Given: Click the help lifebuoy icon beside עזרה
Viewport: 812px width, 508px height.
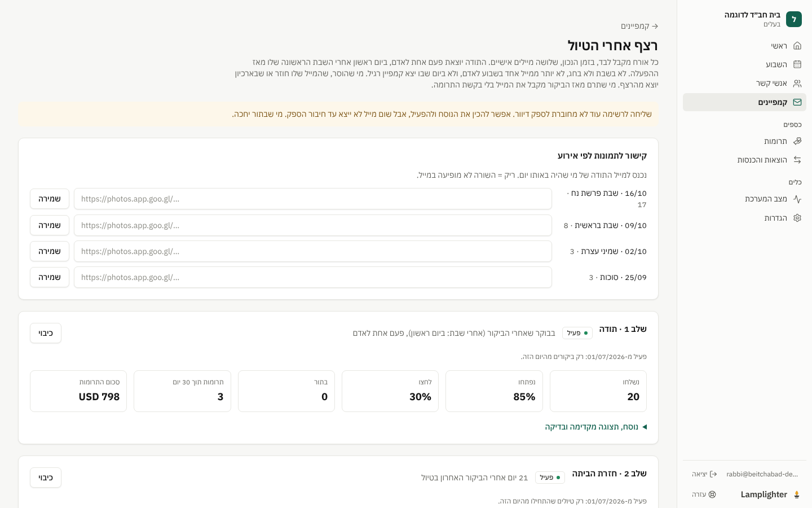Looking at the screenshot, I should click(x=712, y=494).
